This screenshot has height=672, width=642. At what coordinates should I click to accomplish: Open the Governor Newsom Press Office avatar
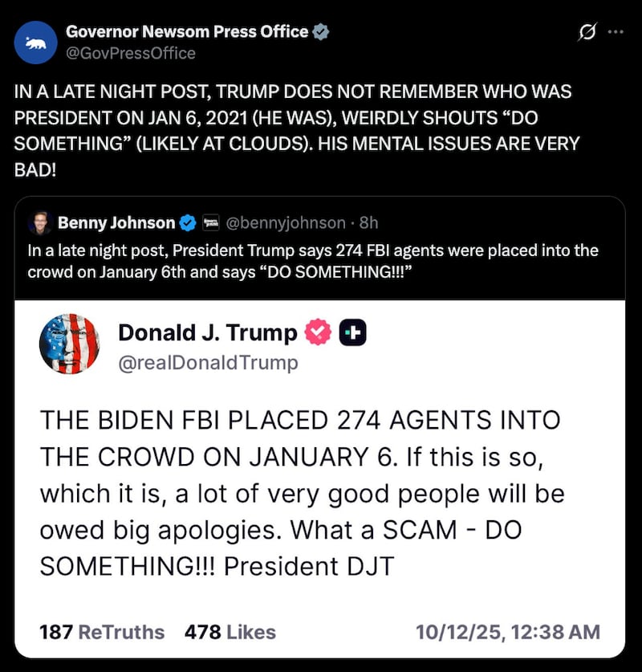pos(35,43)
